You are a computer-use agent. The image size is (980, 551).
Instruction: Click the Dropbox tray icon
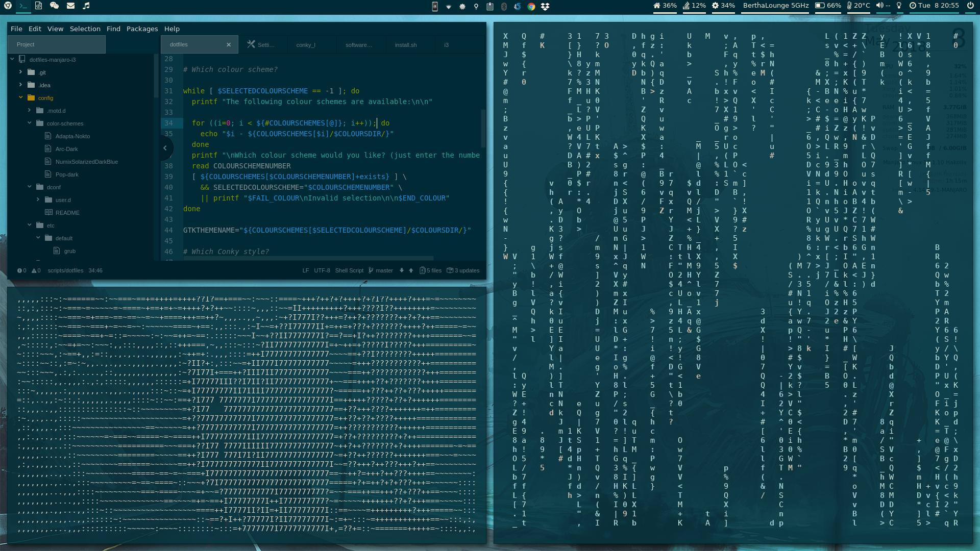click(545, 6)
